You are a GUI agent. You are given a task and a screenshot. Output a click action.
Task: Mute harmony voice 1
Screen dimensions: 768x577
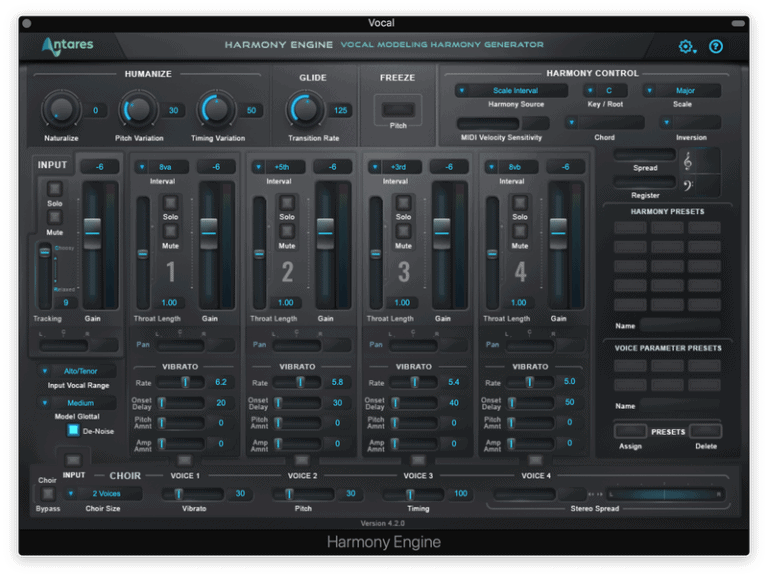[x=170, y=231]
